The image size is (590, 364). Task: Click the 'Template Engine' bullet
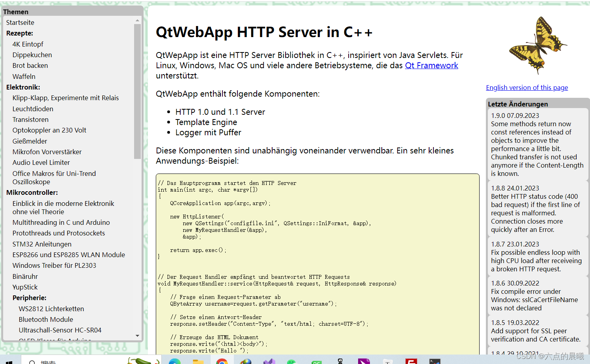point(206,122)
